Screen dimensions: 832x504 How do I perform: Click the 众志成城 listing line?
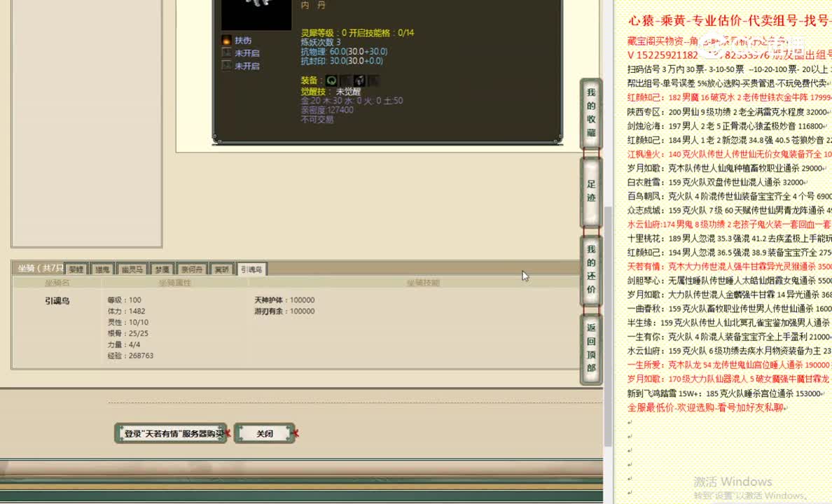pos(729,210)
